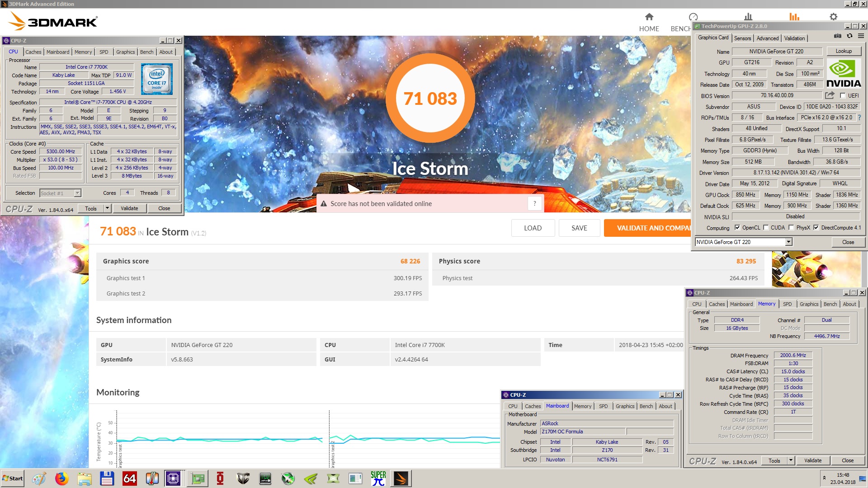Open the GPU-Z hamburger menu
Screen dimensions: 868x488
coord(861,36)
